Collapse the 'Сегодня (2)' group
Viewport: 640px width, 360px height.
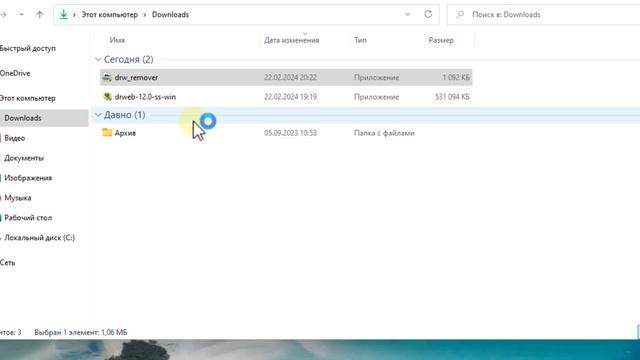[98, 60]
